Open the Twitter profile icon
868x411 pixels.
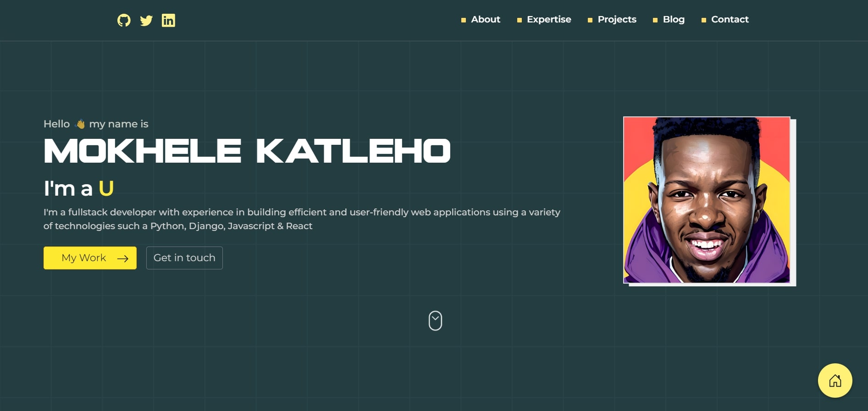[146, 21]
